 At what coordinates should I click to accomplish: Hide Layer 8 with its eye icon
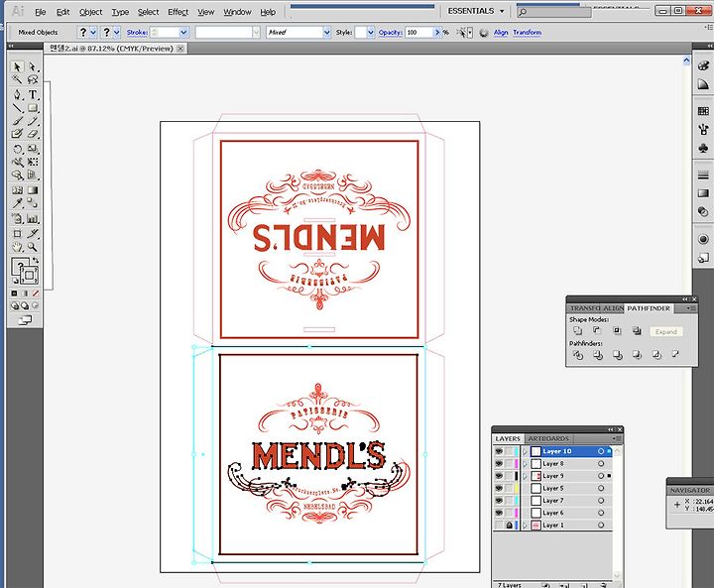[499, 464]
